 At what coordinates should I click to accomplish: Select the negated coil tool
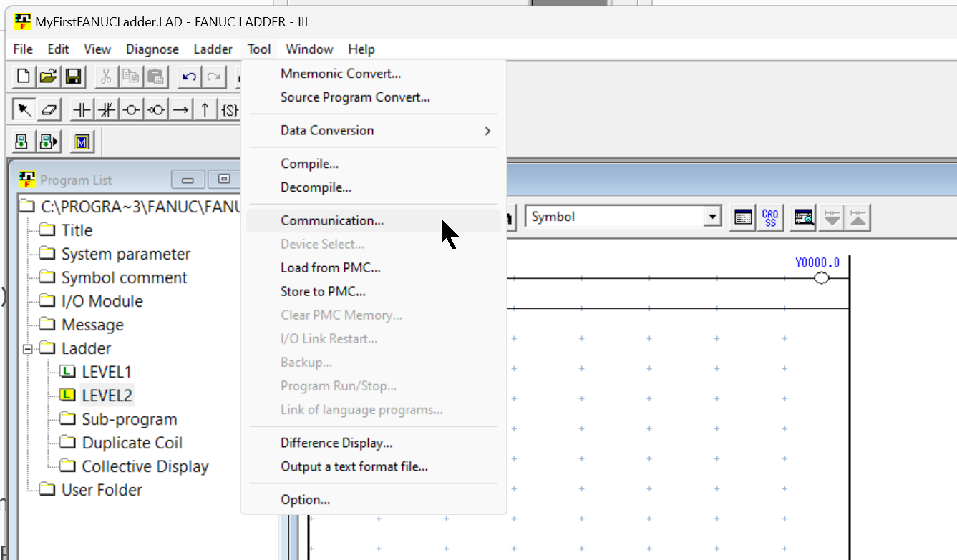click(156, 109)
